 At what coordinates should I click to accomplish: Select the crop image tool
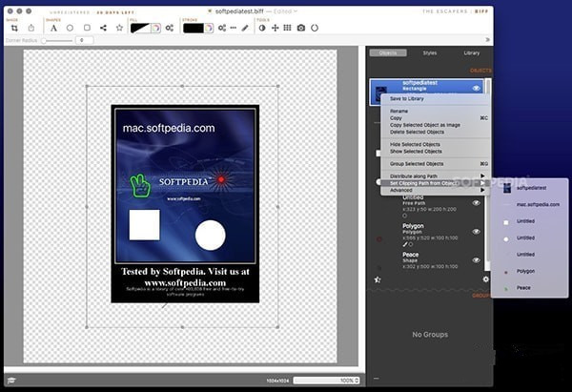coord(14,28)
